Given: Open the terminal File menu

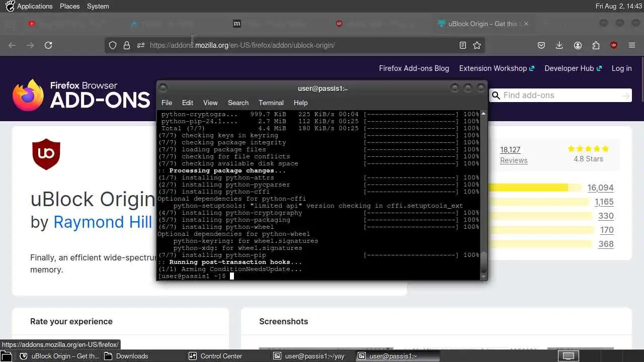Looking at the screenshot, I should (167, 103).
